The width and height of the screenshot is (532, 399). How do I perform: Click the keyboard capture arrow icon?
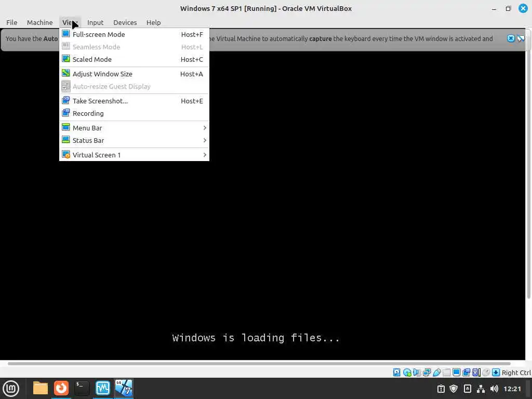tap(496, 373)
